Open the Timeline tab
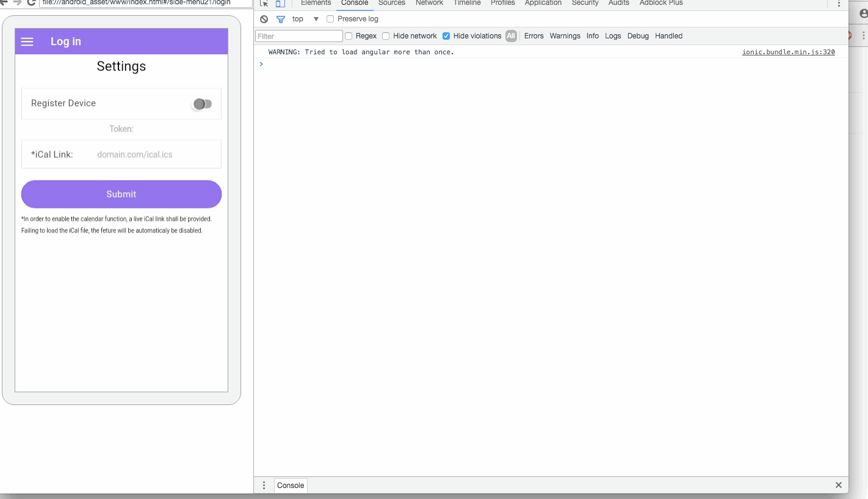The height and width of the screenshot is (499, 868). point(467,3)
